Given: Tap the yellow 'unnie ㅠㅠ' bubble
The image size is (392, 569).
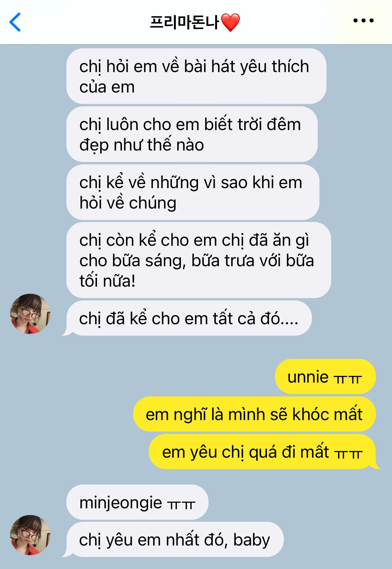Looking at the screenshot, I should click(325, 377).
